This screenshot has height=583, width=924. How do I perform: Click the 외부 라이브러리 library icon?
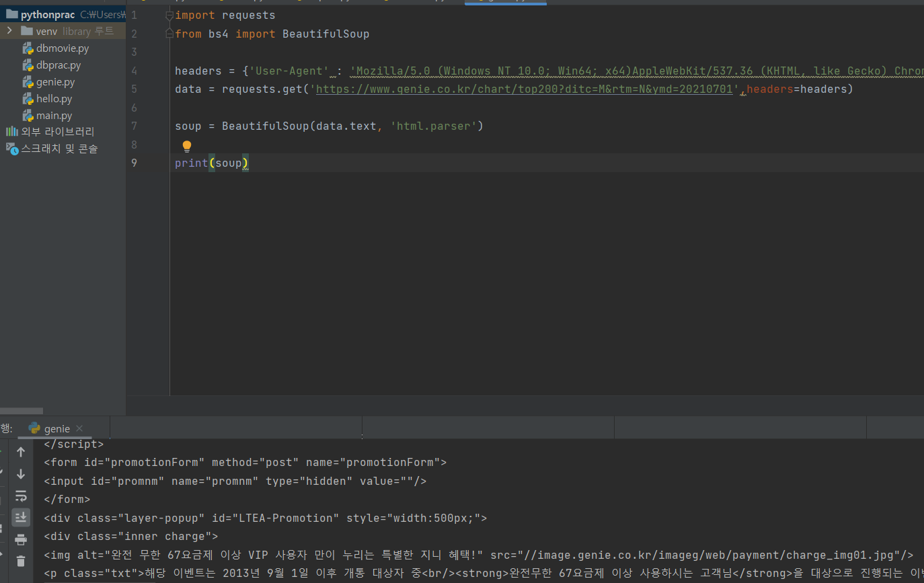click(11, 132)
